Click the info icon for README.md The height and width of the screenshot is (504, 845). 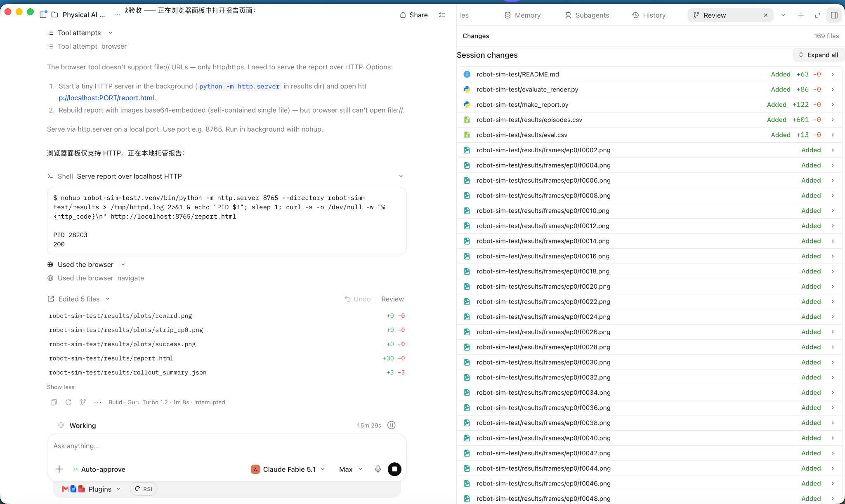pyautogui.click(x=467, y=74)
